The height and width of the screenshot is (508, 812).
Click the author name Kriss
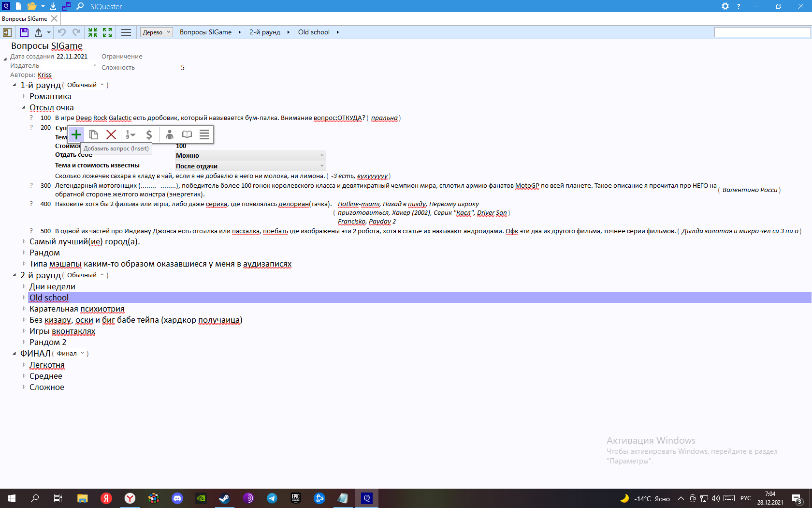(44, 75)
